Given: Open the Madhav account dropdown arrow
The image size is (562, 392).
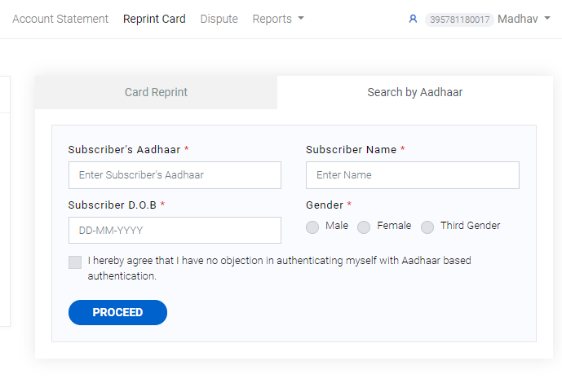Looking at the screenshot, I should point(547,18).
